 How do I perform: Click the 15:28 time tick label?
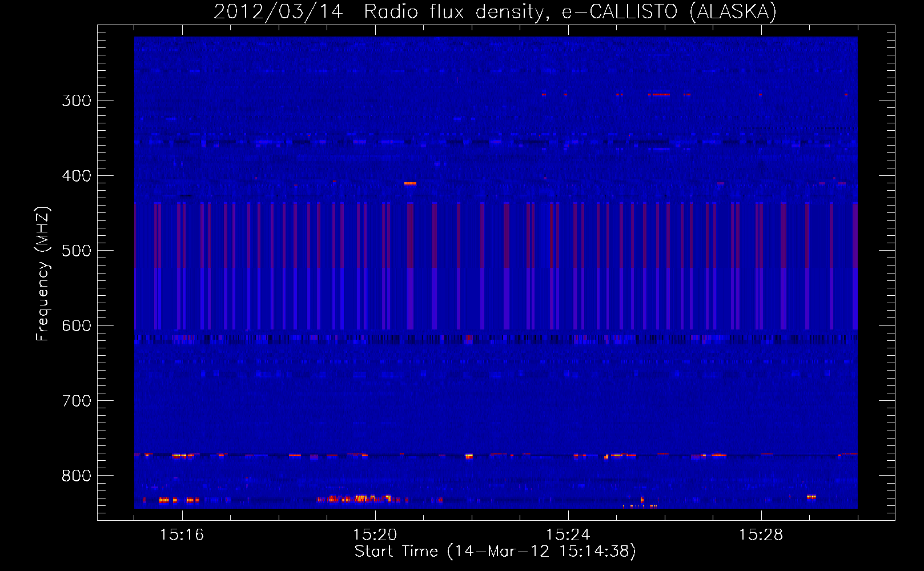pos(761,534)
